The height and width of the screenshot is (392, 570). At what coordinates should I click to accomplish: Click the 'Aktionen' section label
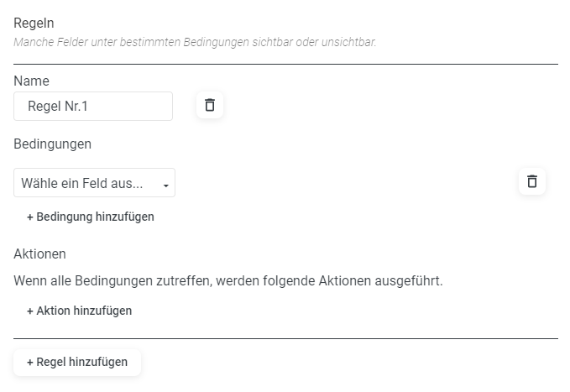click(39, 253)
